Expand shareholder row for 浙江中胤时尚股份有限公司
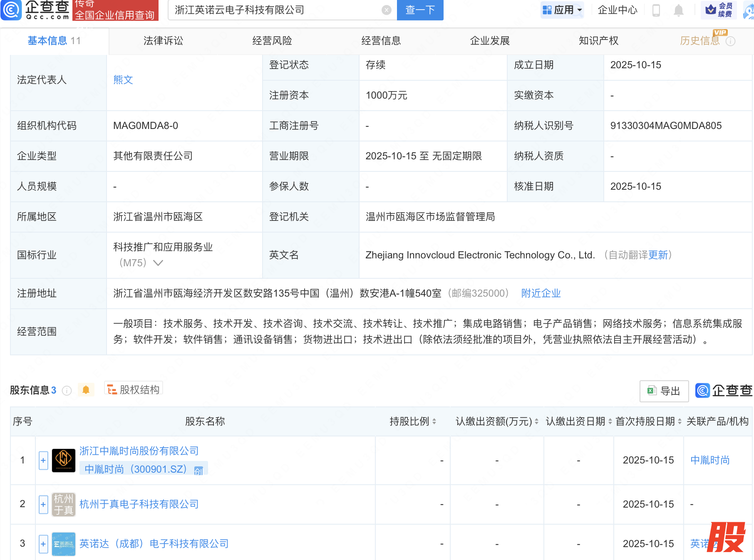 pyautogui.click(x=43, y=461)
